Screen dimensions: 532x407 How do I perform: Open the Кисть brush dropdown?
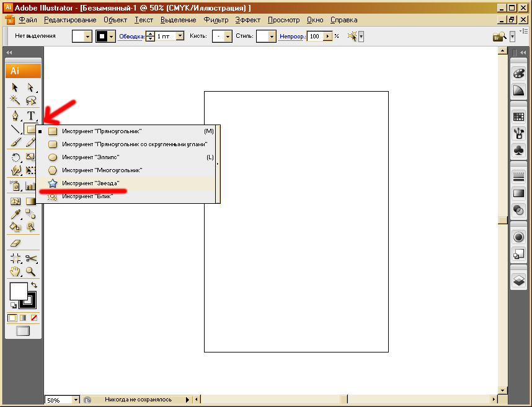pos(228,37)
